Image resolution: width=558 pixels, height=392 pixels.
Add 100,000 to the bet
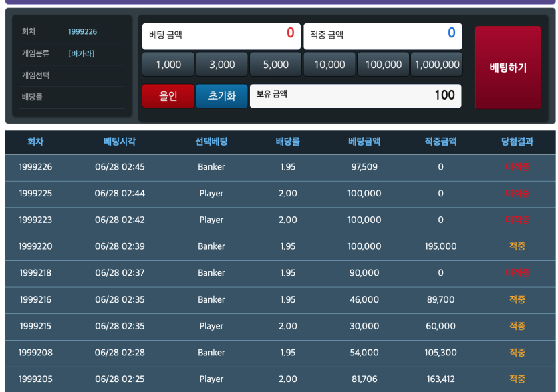click(x=384, y=64)
